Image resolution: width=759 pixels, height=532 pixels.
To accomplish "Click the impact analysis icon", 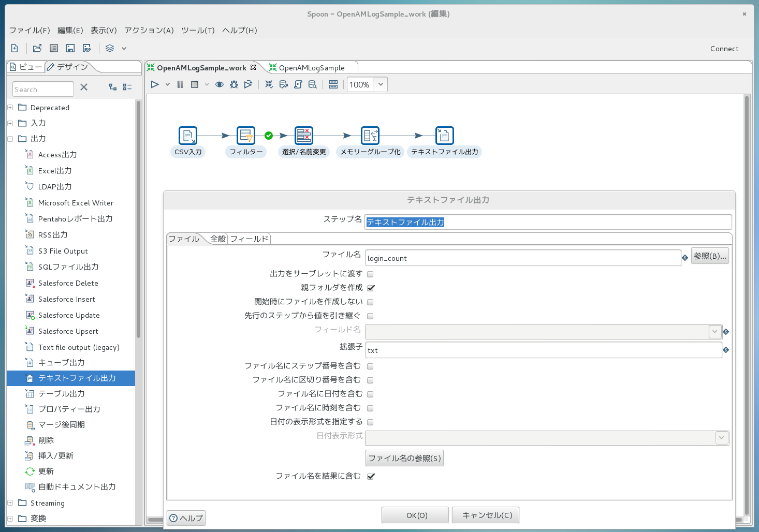I will point(284,84).
